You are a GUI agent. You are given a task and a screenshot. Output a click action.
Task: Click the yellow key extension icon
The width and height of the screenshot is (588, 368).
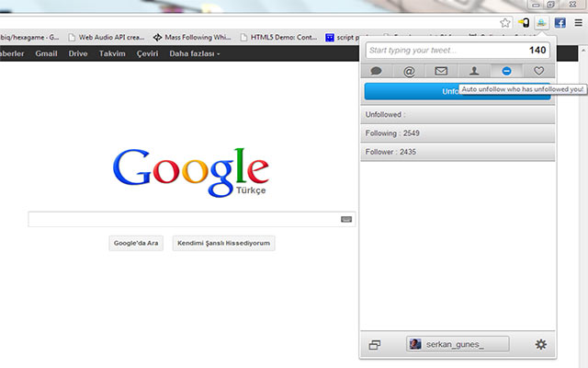pyautogui.click(x=524, y=23)
